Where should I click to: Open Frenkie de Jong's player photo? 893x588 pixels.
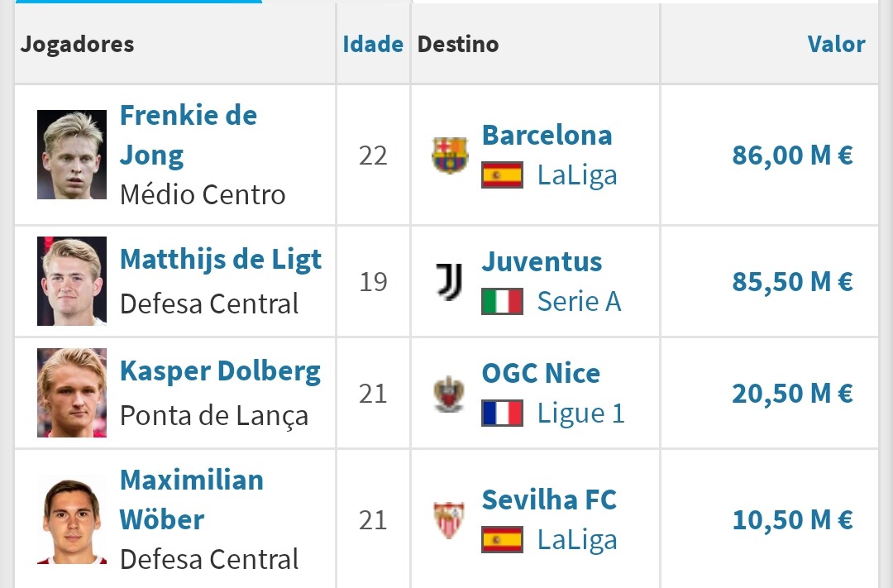(x=72, y=155)
